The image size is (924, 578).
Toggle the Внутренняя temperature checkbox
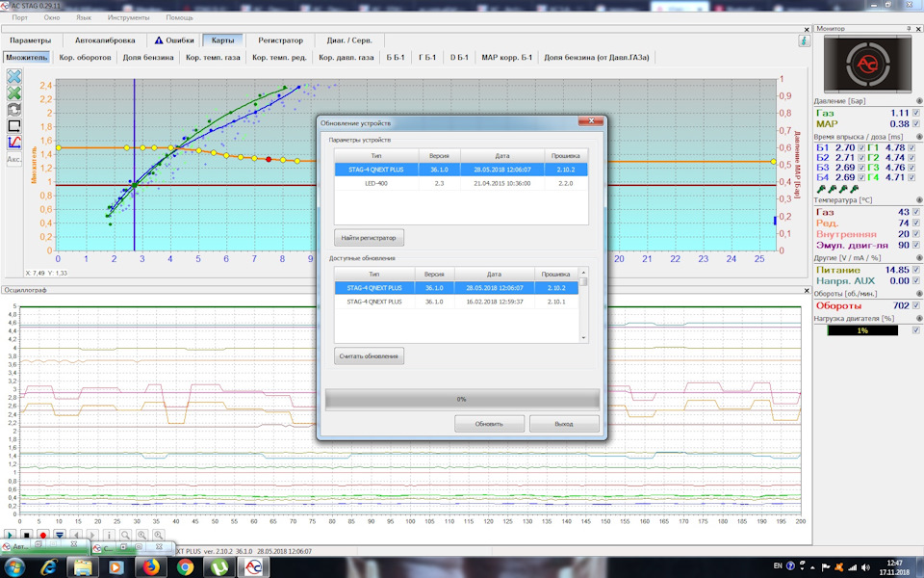pos(915,234)
